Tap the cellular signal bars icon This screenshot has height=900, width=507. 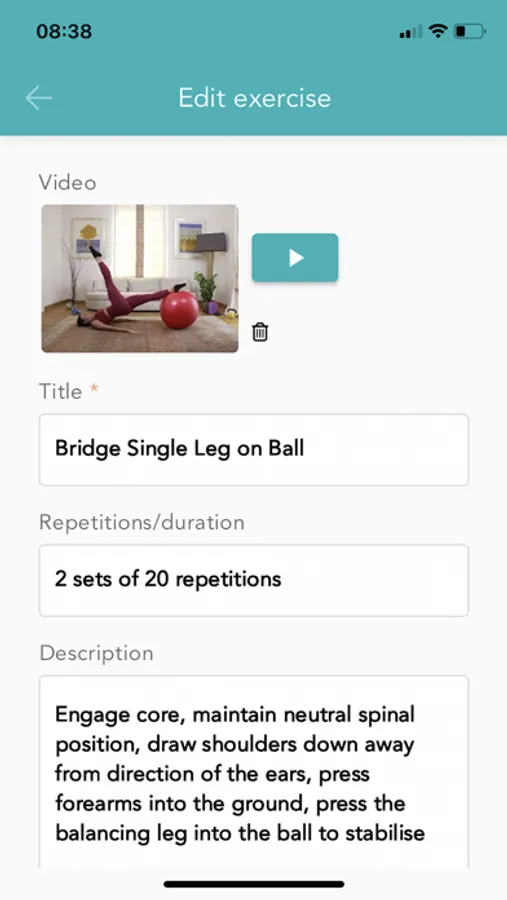411,32
